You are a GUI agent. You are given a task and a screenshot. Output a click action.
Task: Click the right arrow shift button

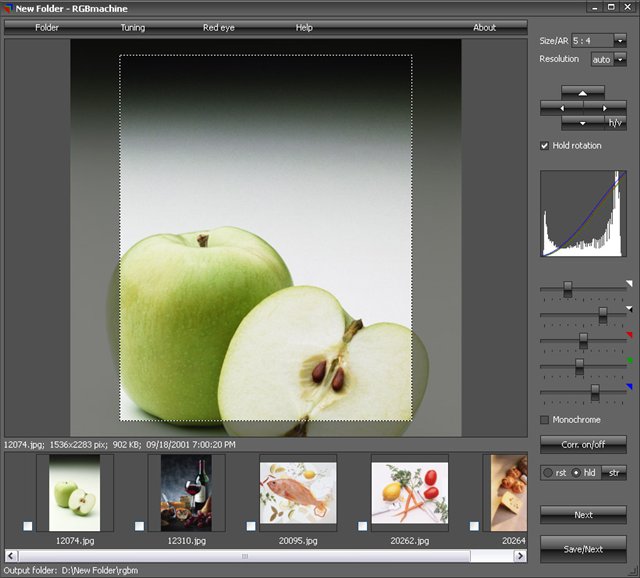pyautogui.click(x=604, y=107)
